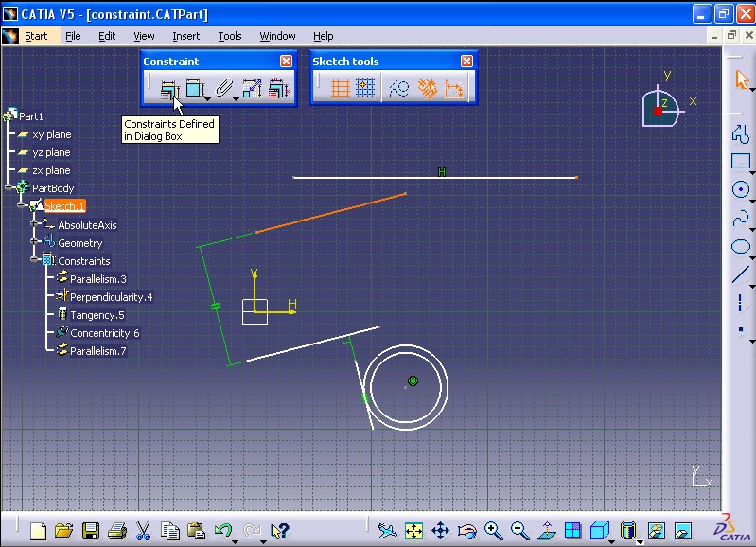Click the Fly mode airplane icon
The width and height of the screenshot is (756, 547).
[x=387, y=531]
